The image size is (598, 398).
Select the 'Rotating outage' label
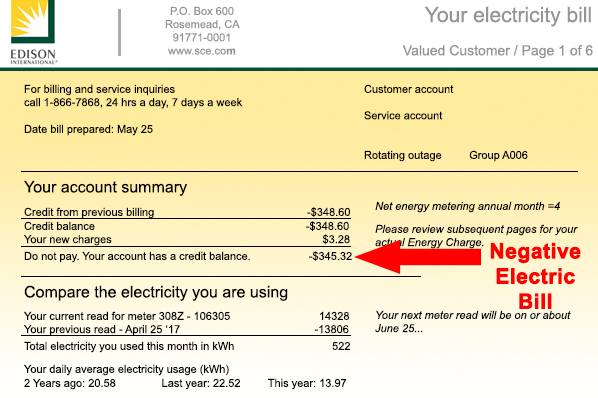403,155
